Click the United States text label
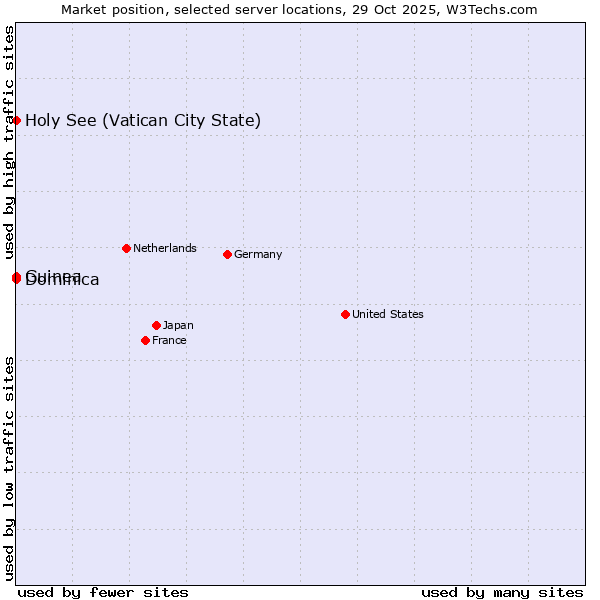 point(387,314)
